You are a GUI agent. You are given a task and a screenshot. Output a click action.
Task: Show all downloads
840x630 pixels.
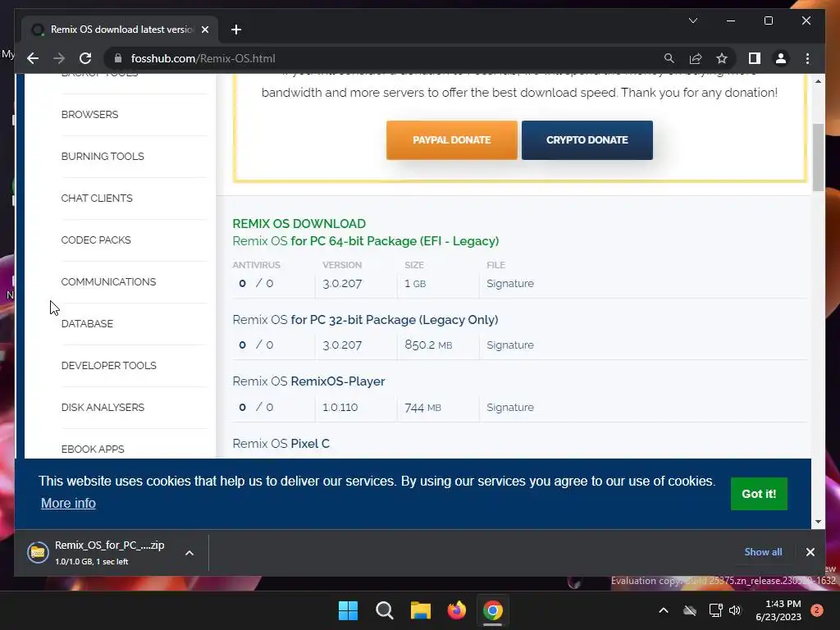pos(763,552)
